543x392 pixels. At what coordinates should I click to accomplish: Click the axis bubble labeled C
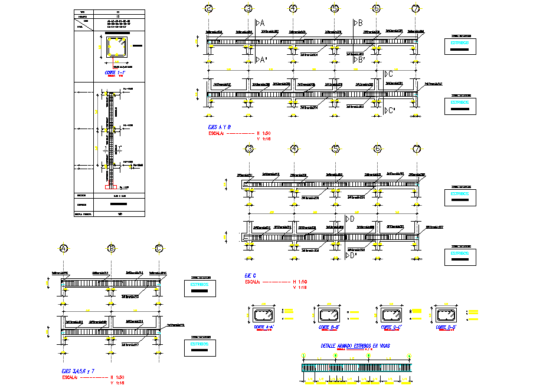point(158,249)
